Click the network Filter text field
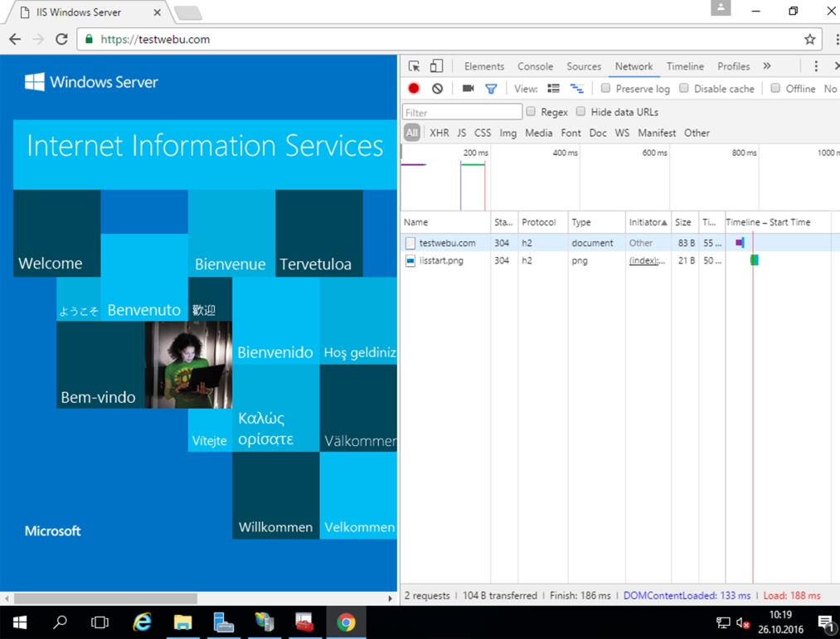The width and height of the screenshot is (840, 639). point(462,112)
